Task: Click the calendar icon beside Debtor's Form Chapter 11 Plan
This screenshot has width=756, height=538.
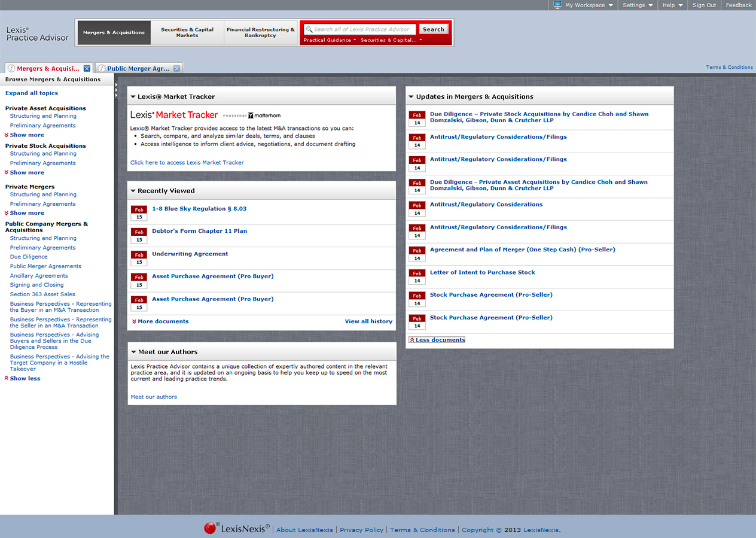Action: [x=139, y=235]
